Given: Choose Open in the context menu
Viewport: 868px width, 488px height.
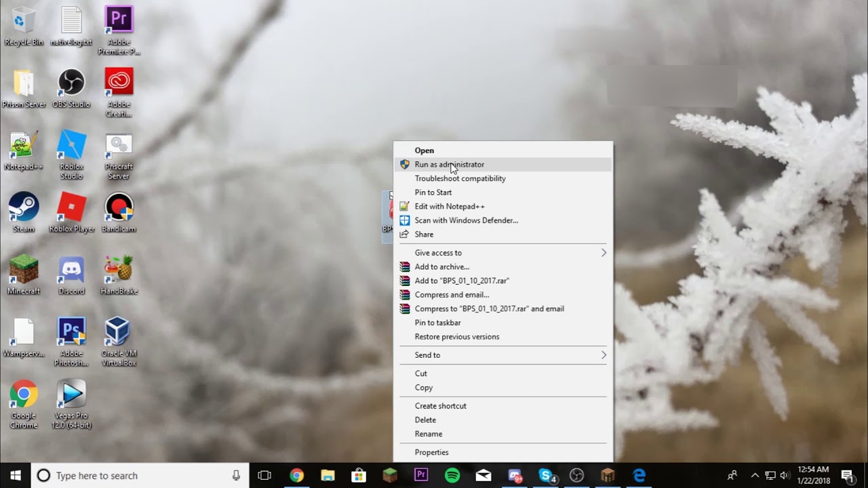Looking at the screenshot, I should [502, 150].
